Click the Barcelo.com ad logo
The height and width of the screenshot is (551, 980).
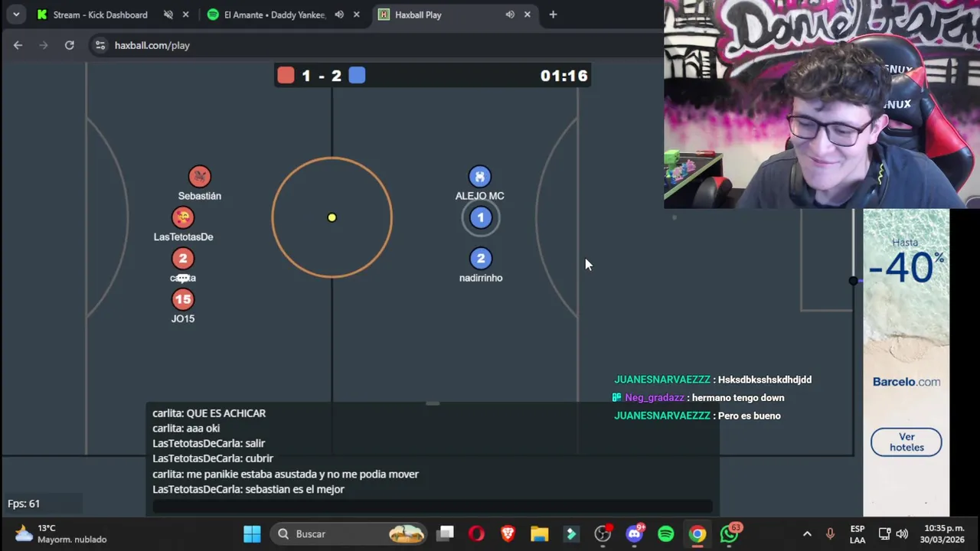coord(906,382)
